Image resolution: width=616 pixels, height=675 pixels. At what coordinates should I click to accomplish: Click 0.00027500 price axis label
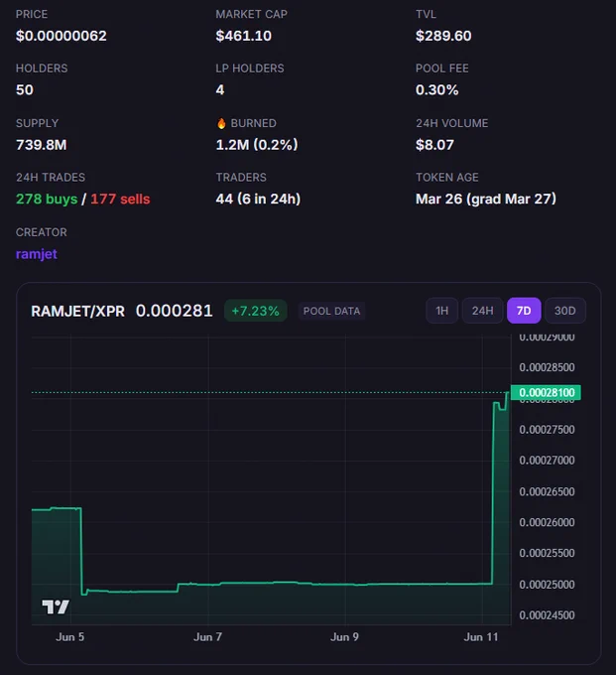(x=547, y=430)
